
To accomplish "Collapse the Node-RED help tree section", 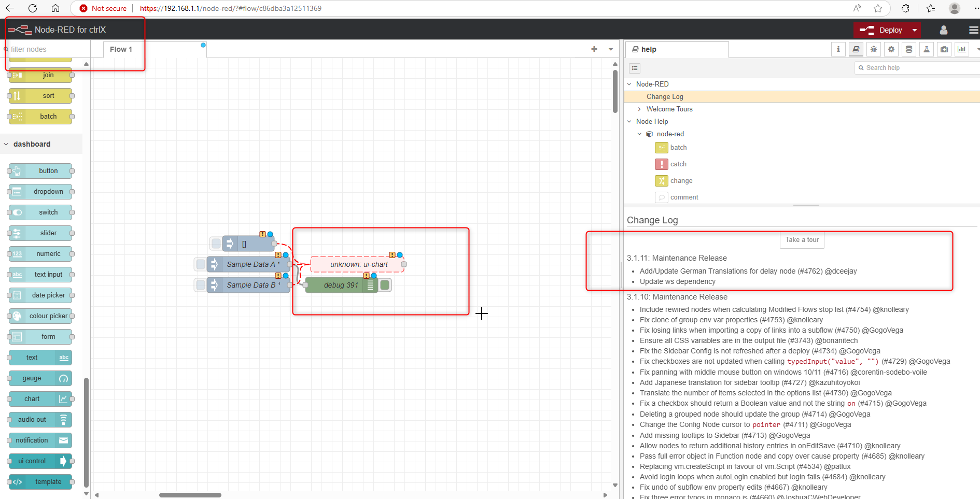I will 629,84.
